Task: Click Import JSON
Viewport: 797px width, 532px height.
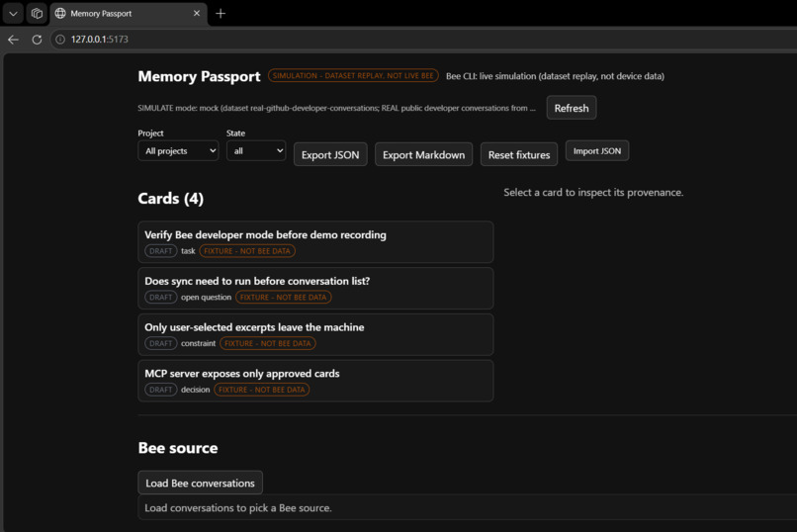Action: [597, 151]
